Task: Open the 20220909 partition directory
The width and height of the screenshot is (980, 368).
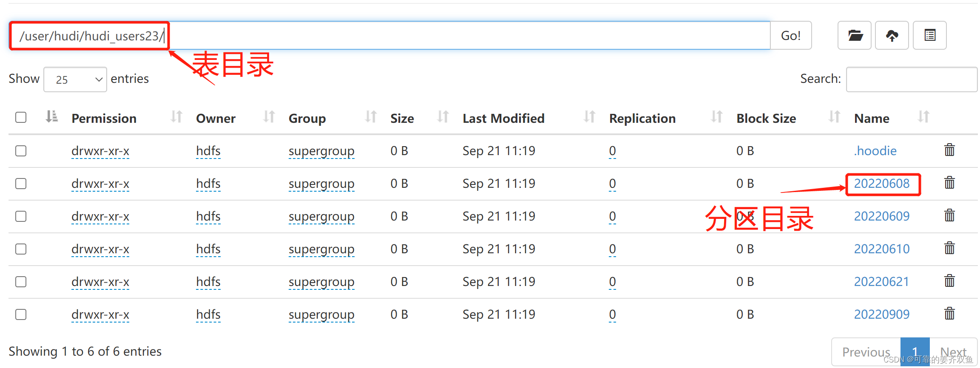Action: click(x=882, y=314)
